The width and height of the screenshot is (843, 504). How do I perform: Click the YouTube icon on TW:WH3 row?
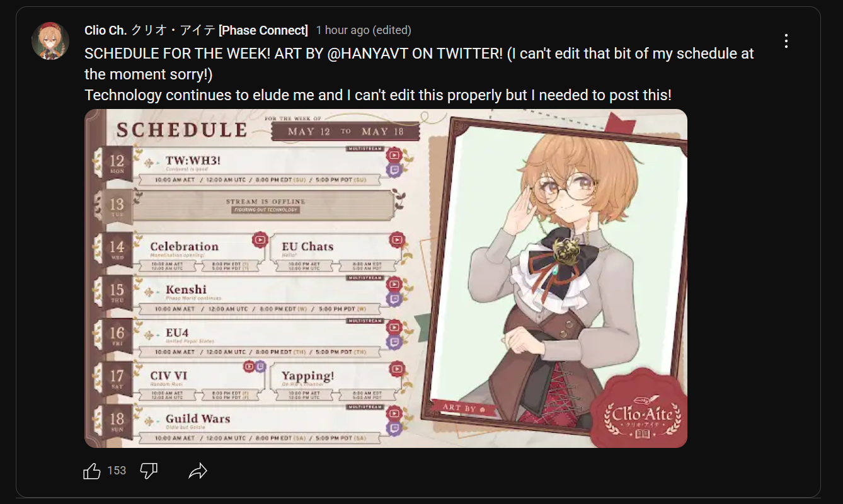click(x=394, y=154)
